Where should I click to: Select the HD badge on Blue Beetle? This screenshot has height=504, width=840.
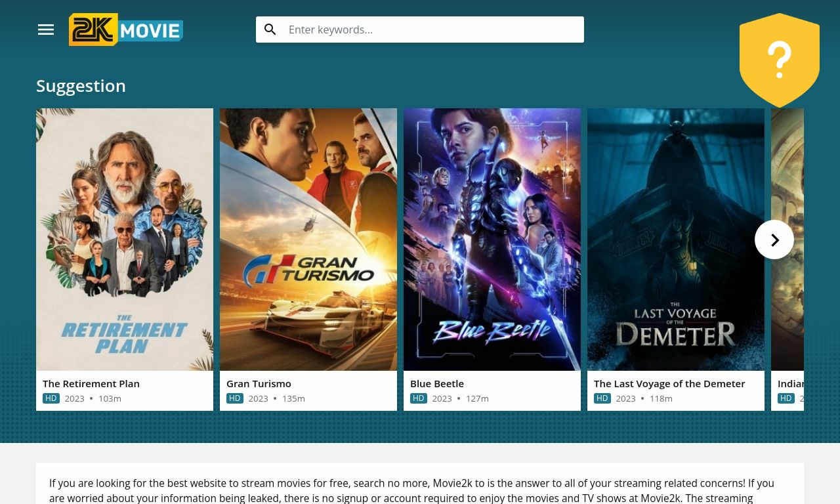coord(419,398)
